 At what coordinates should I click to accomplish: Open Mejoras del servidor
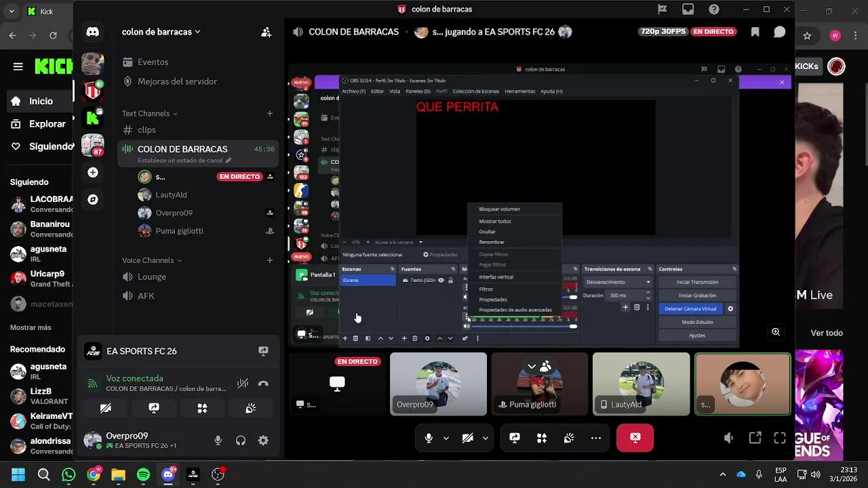[198, 81]
